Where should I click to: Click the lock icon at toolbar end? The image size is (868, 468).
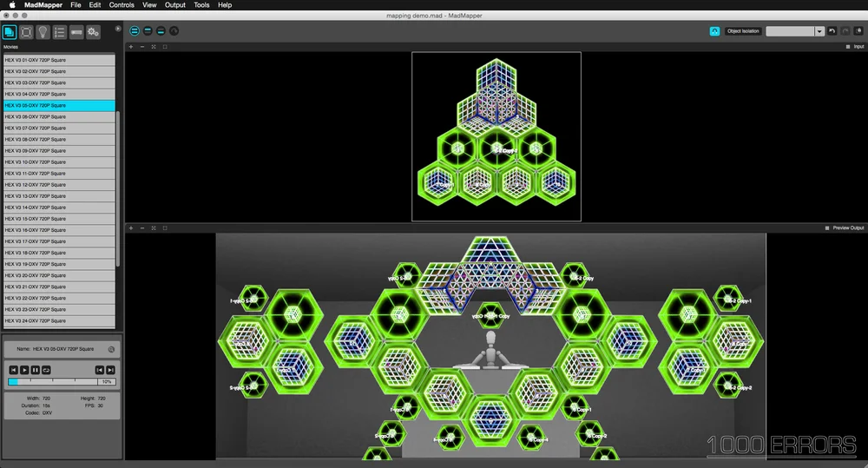pos(858,31)
